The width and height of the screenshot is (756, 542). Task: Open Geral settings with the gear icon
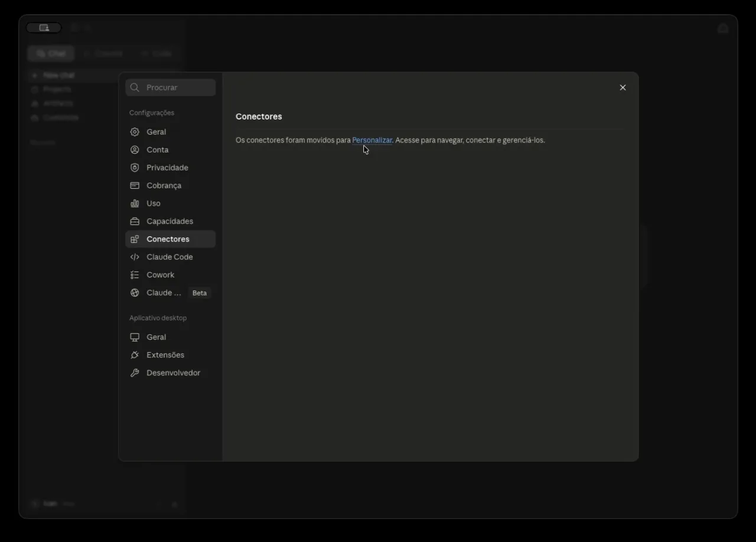(135, 132)
